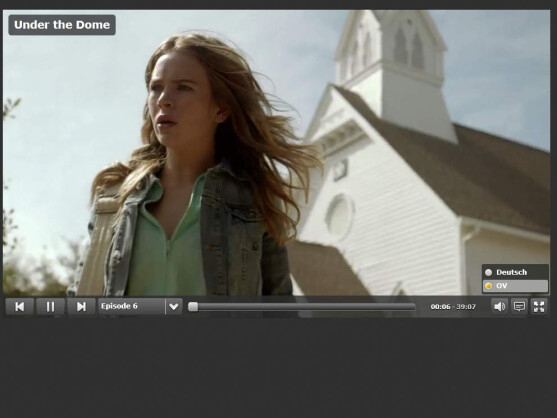Viewport: 557px width, 418px height.
Task: Pause the video playback
Action: (50, 306)
